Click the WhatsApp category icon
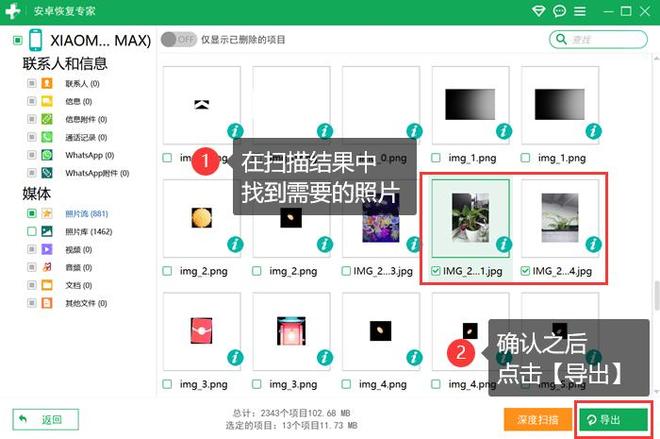This screenshot has width=660, height=439. [x=46, y=155]
